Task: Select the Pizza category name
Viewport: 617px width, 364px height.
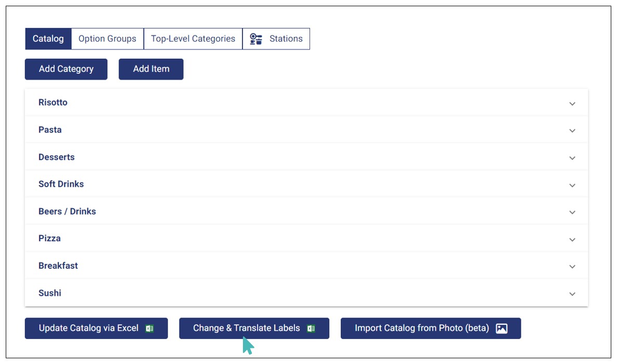Action: [49, 238]
